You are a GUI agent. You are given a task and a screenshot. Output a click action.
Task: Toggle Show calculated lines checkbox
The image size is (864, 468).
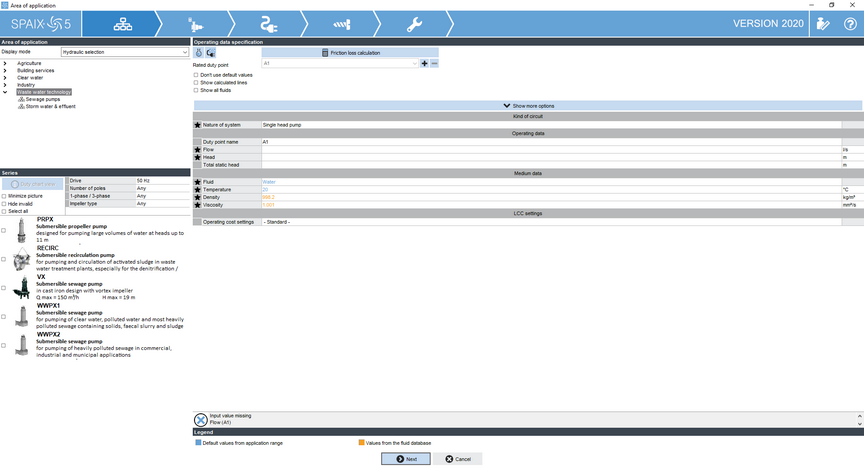[x=196, y=83]
